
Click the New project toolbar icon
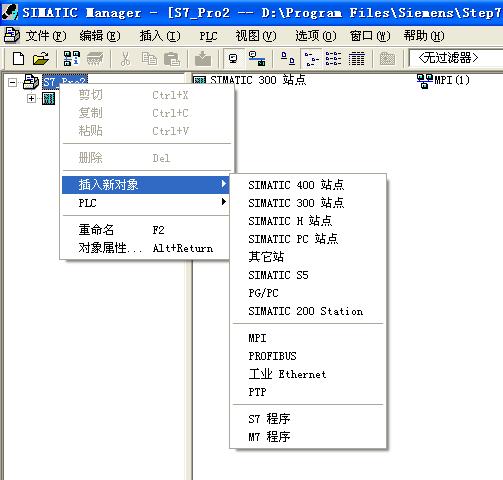[18, 59]
